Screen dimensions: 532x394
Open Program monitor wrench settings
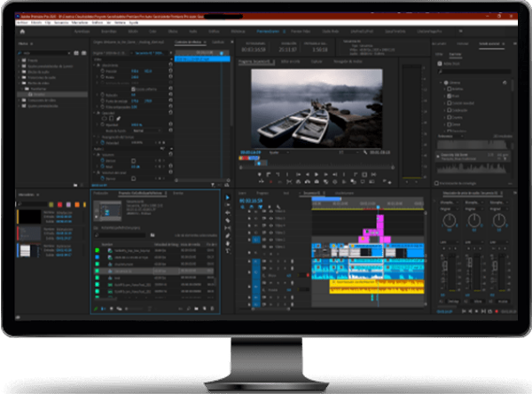point(365,152)
